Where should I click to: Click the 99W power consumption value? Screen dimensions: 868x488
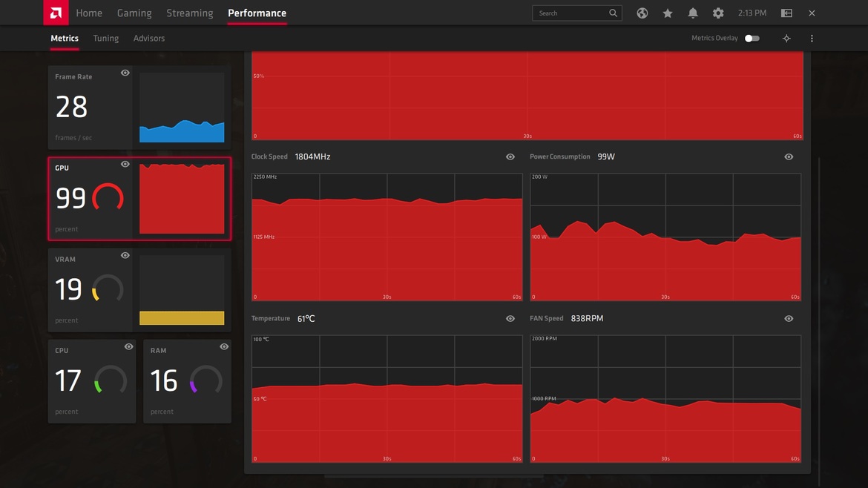pyautogui.click(x=606, y=157)
